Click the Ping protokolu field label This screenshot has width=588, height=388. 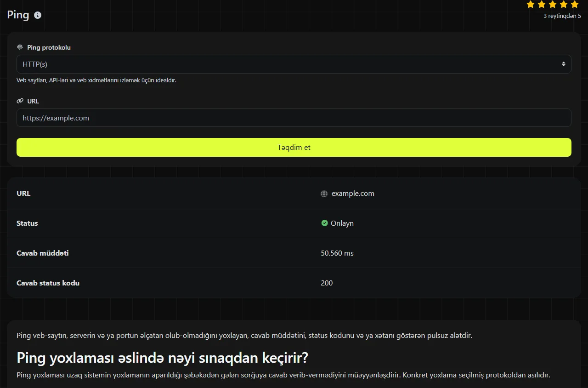click(49, 47)
